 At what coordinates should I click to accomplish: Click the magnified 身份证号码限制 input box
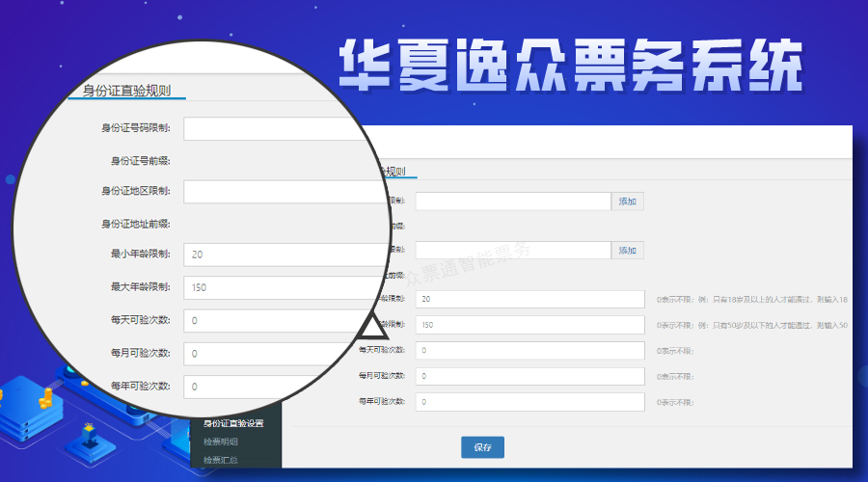[272, 128]
